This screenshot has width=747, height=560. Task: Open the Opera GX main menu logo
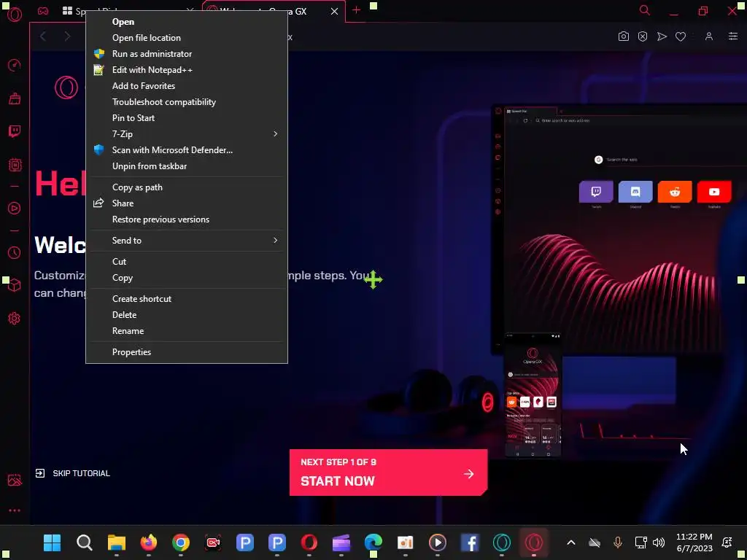pyautogui.click(x=15, y=13)
